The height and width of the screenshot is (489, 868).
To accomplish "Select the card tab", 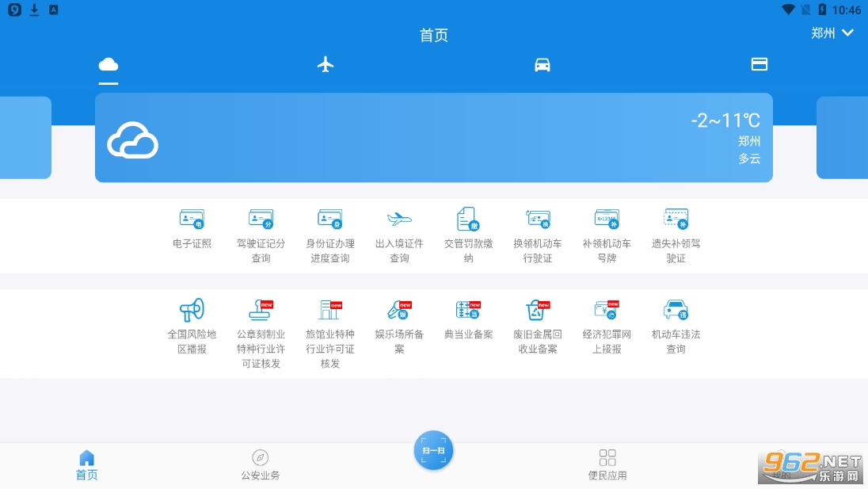I will pyautogui.click(x=759, y=64).
